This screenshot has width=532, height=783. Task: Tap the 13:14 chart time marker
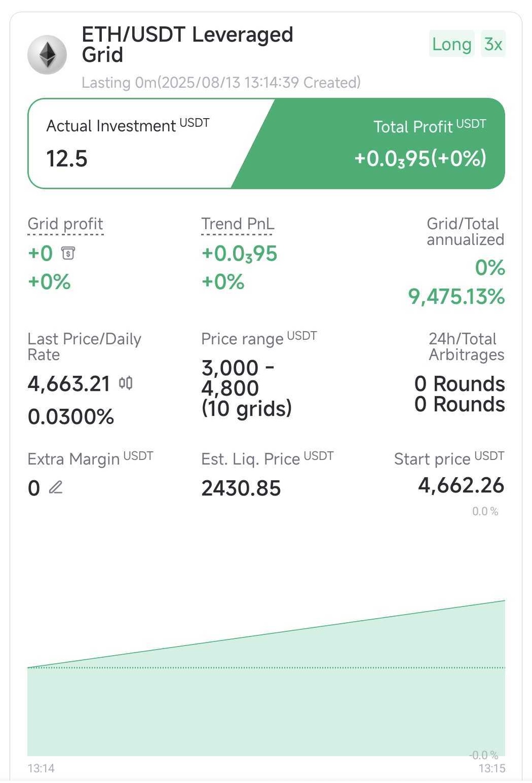click(x=41, y=768)
